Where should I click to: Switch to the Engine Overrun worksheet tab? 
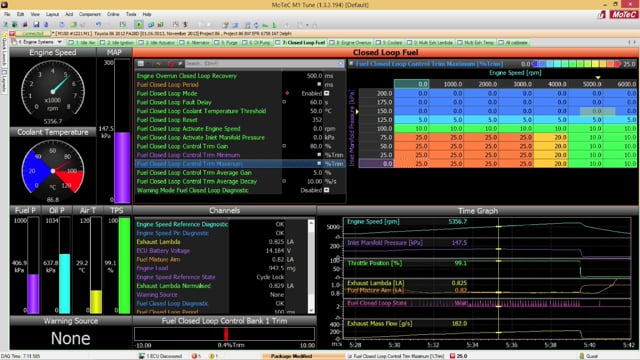tap(351, 42)
